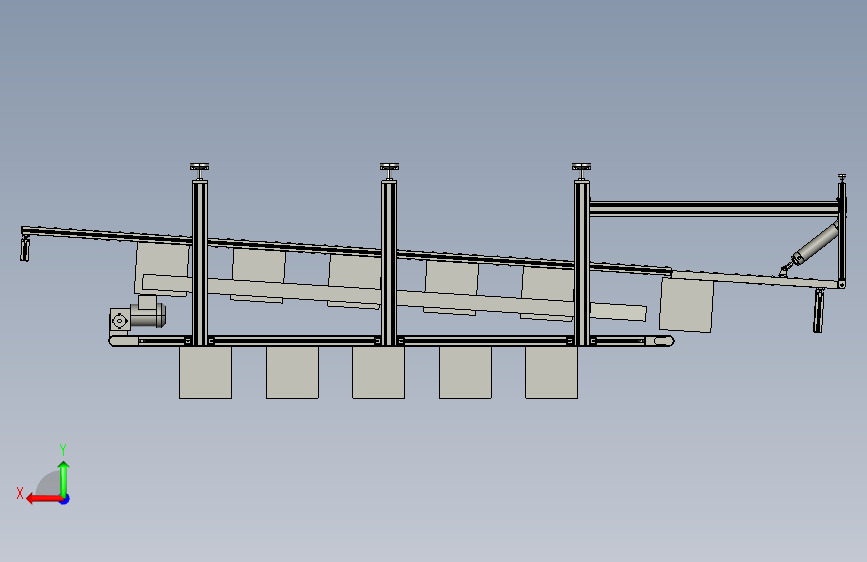Select the long inclined plate beneath the sloped rail
This screenshot has width=867, height=562.
(394, 298)
